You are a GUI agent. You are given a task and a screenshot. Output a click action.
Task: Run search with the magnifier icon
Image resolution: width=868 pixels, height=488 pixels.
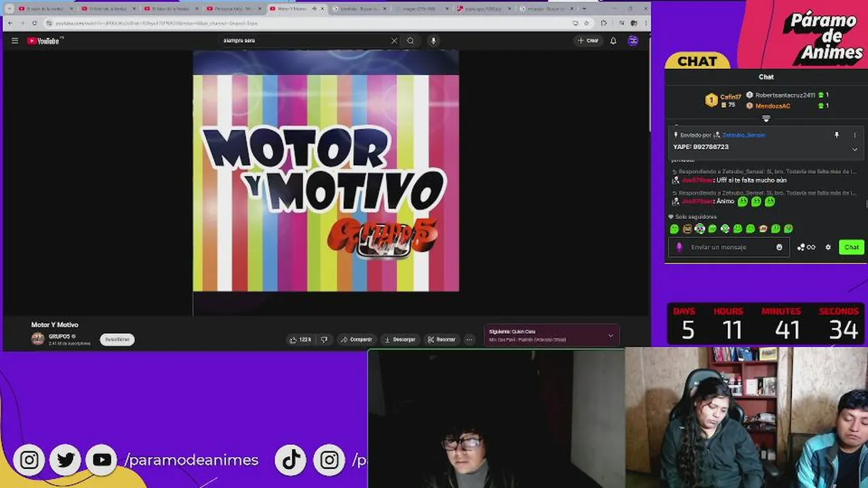[410, 41]
